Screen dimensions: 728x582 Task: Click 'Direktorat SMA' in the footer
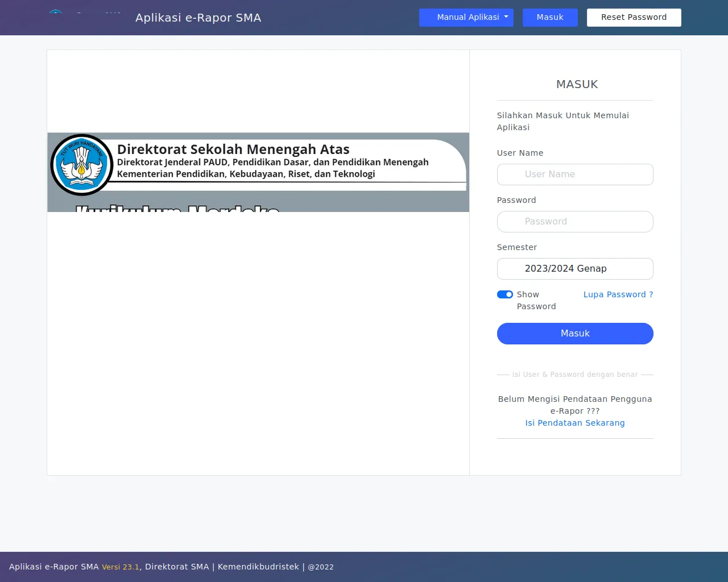click(177, 567)
